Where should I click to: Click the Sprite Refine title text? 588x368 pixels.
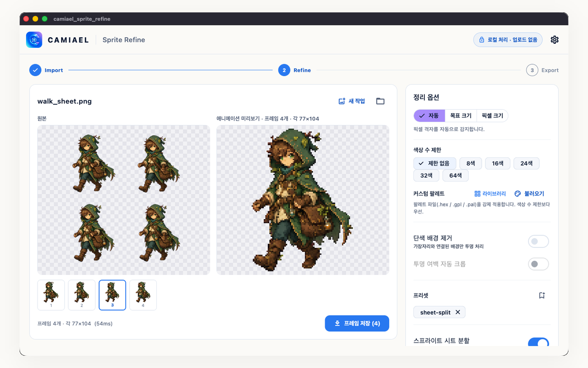[124, 40]
